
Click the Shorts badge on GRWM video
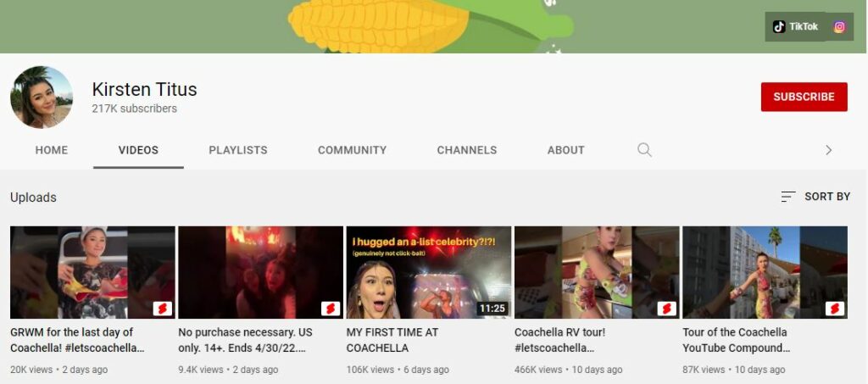point(162,309)
